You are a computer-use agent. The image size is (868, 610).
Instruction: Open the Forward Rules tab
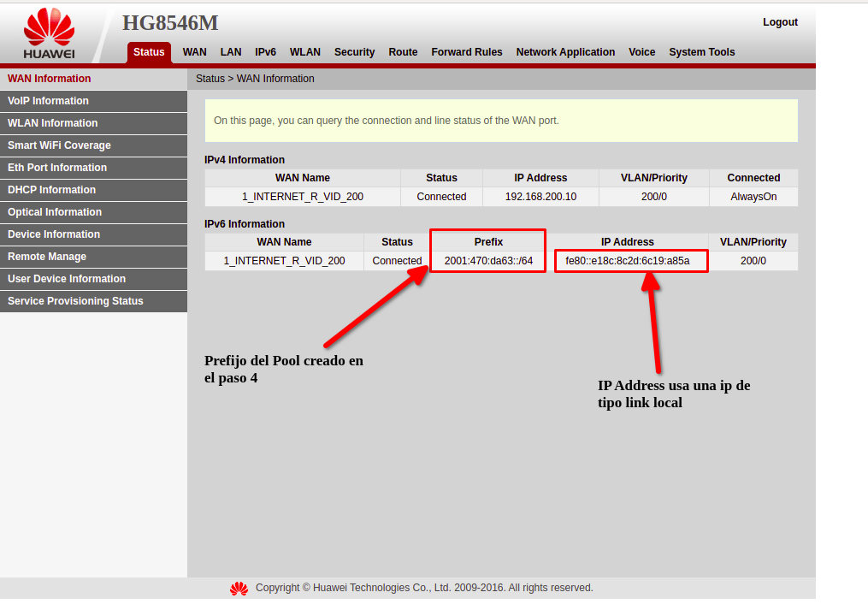click(466, 52)
